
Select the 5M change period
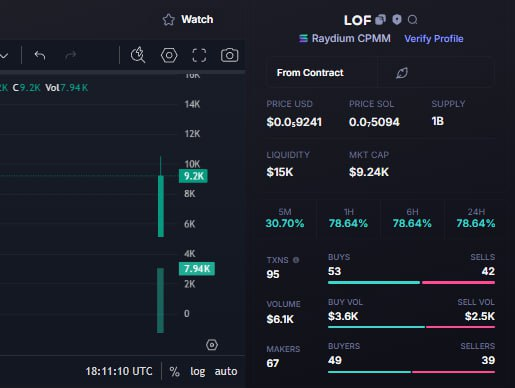click(x=285, y=218)
